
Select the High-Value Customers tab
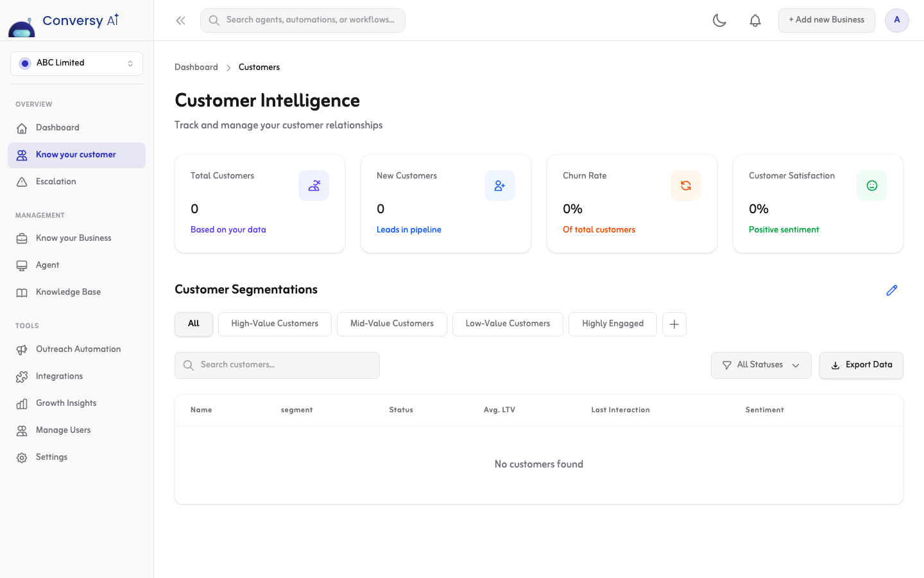(x=275, y=324)
